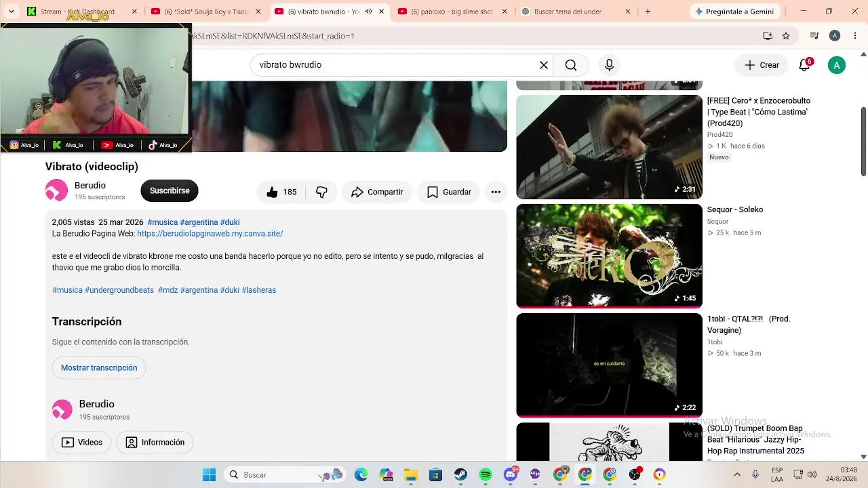Open File Explorer from the taskbar
868x488 pixels.
point(410,474)
